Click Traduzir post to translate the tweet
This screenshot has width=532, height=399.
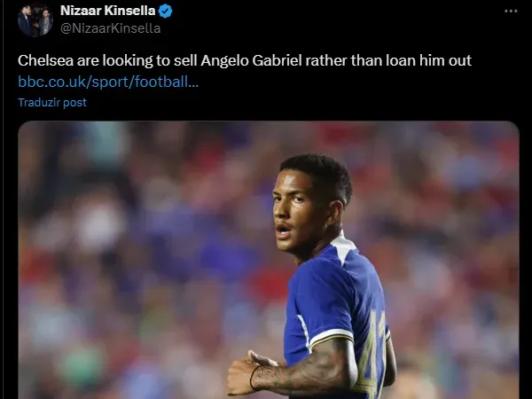(x=52, y=102)
